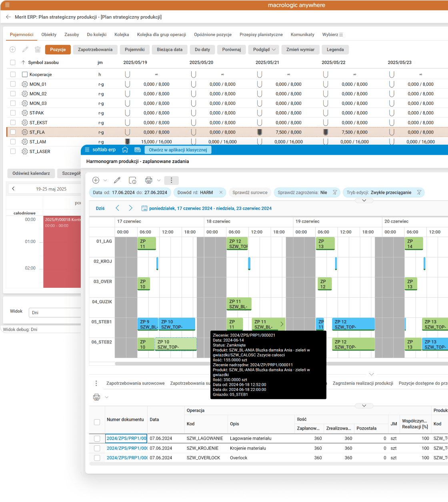The image size is (448, 502).
Task: Click the back arrow next to Merit ERP
Action: [x=8, y=17]
